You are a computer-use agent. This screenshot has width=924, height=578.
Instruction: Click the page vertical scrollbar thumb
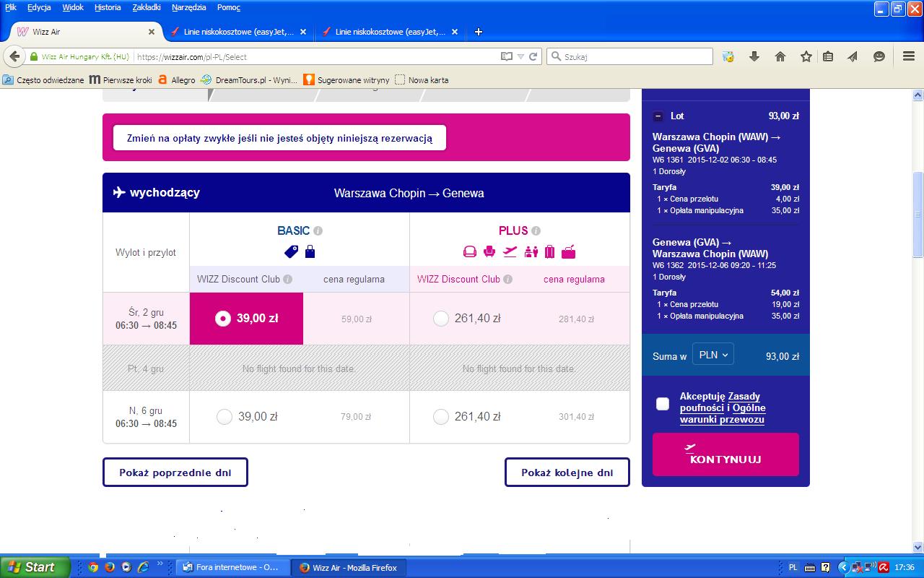point(918,215)
